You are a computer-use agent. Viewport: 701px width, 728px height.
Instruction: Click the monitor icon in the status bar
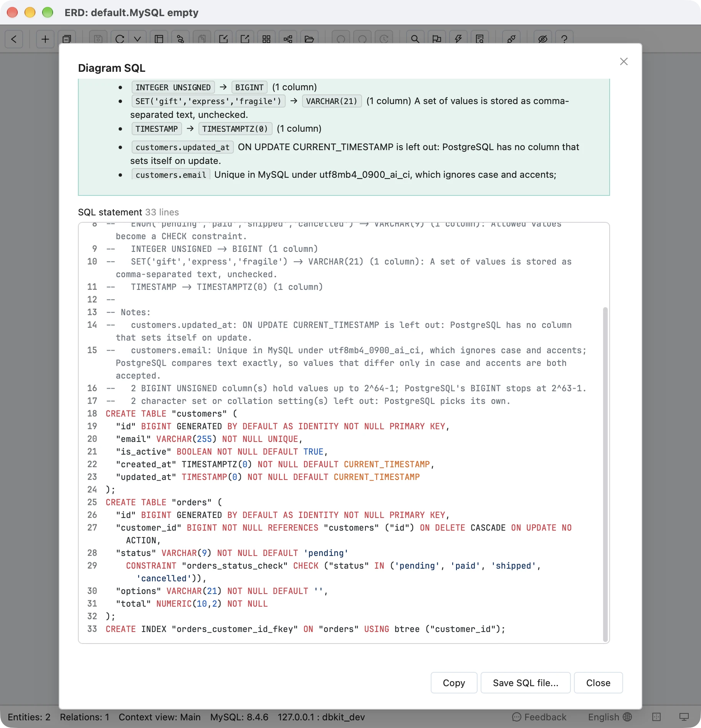[x=684, y=717]
